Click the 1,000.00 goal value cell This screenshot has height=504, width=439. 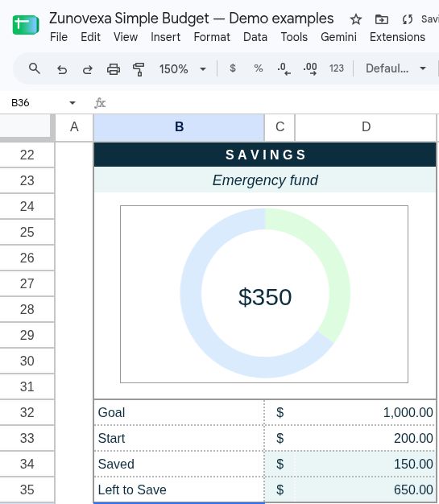(x=366, y=412)
